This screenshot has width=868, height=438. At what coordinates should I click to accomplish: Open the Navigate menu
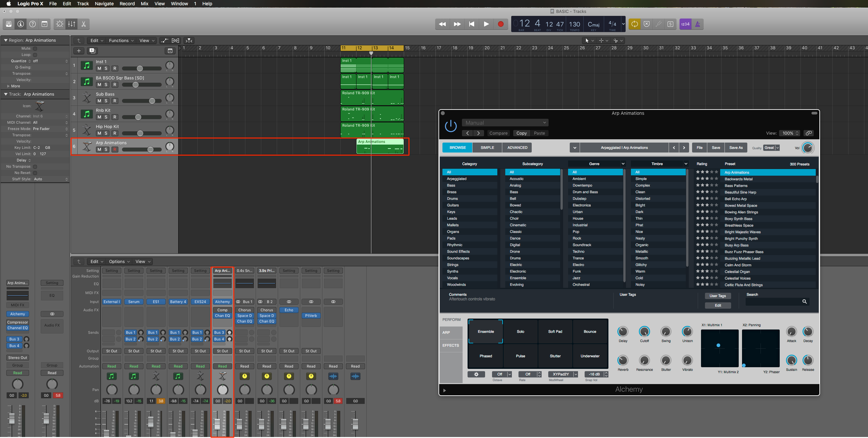point(104,4)
